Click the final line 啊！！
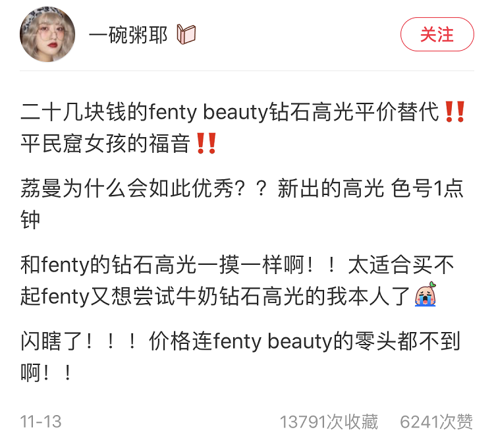Screen dimensions: 494x448 tap(46, 373)
